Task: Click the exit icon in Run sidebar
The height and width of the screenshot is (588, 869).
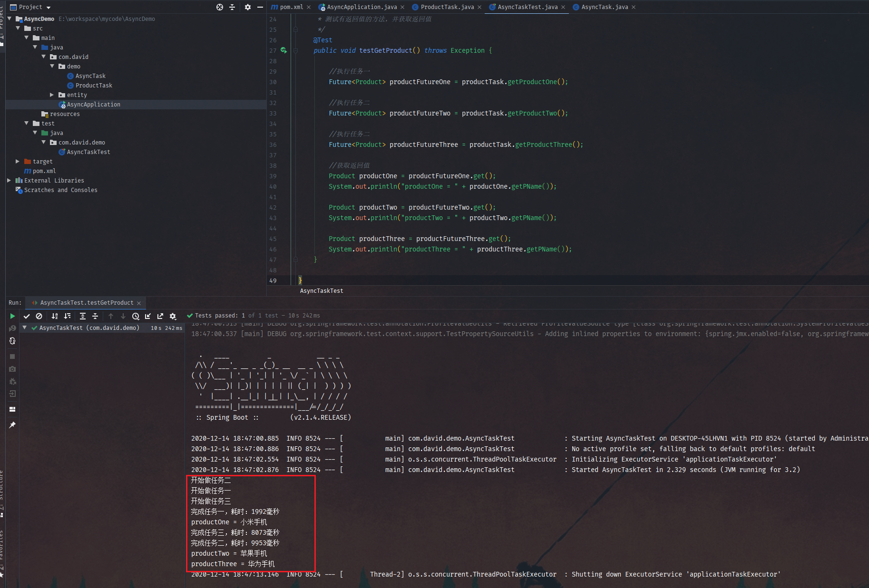Action: [12, 394]
